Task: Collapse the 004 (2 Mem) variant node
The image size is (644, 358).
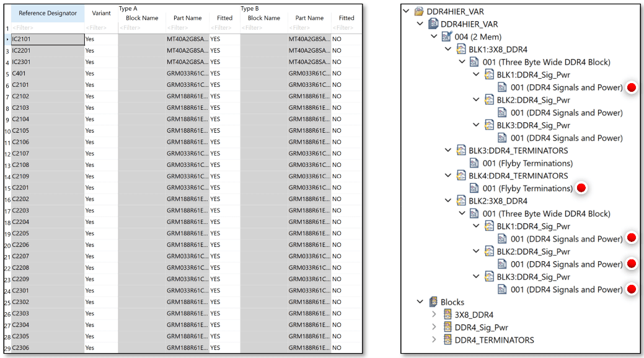Action: point(434,37)
